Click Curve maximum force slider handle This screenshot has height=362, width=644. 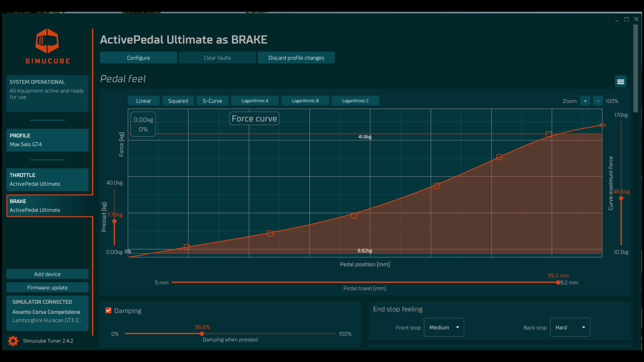pos(621,198)
